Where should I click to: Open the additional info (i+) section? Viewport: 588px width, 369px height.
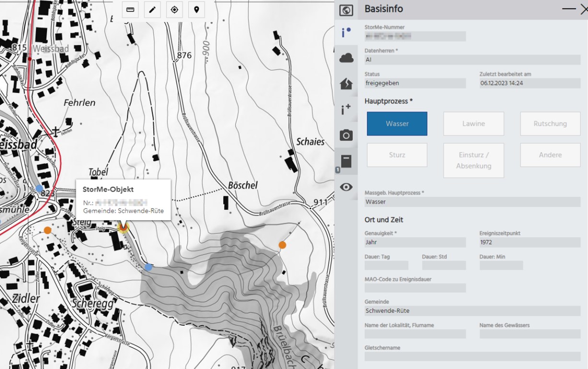point(346,110)
